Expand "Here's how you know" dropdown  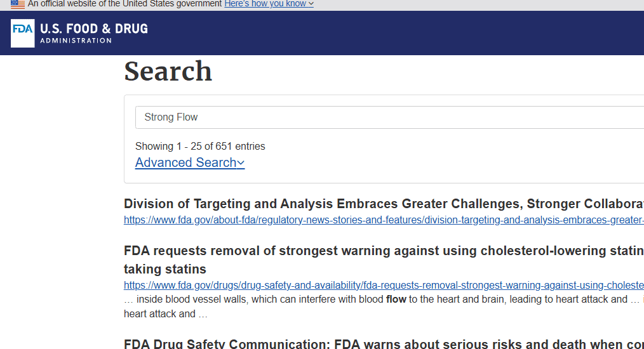[x=269, y=4]
